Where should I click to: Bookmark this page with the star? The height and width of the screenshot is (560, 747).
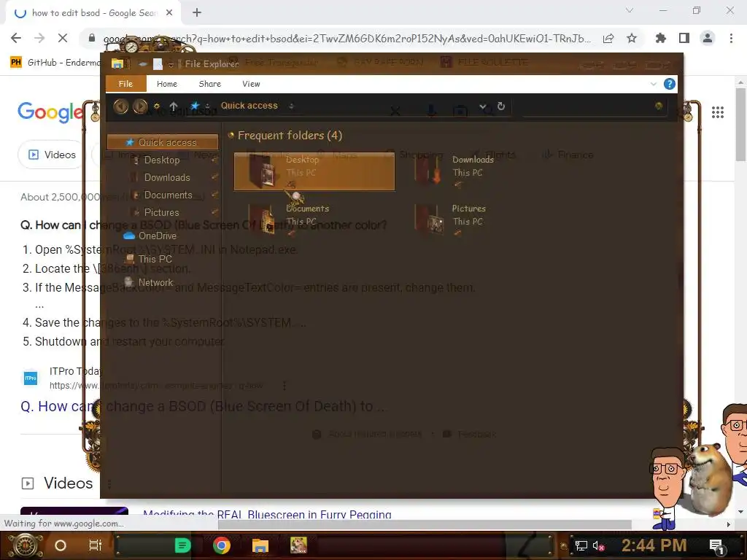(632, 38)
